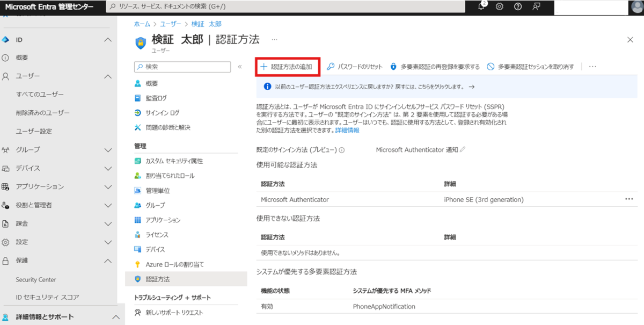Collapse the blade menu with double chevron

tap(240, 67)
